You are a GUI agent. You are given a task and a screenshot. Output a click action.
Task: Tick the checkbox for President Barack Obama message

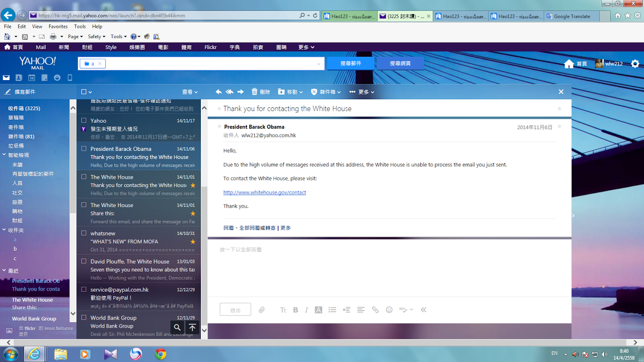click(84, 149)
